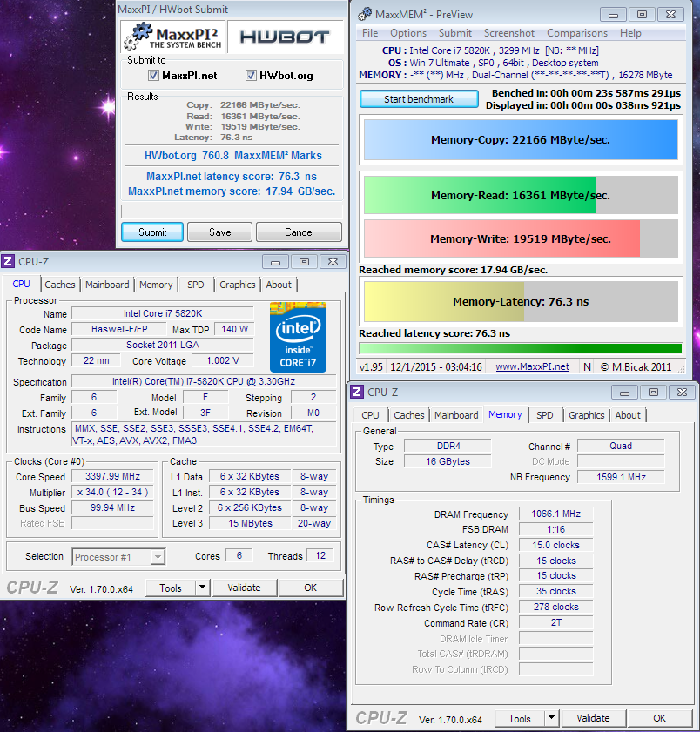700x732 pixels.
Task: Close the left CPU-Z window
Action: point(333,262)
